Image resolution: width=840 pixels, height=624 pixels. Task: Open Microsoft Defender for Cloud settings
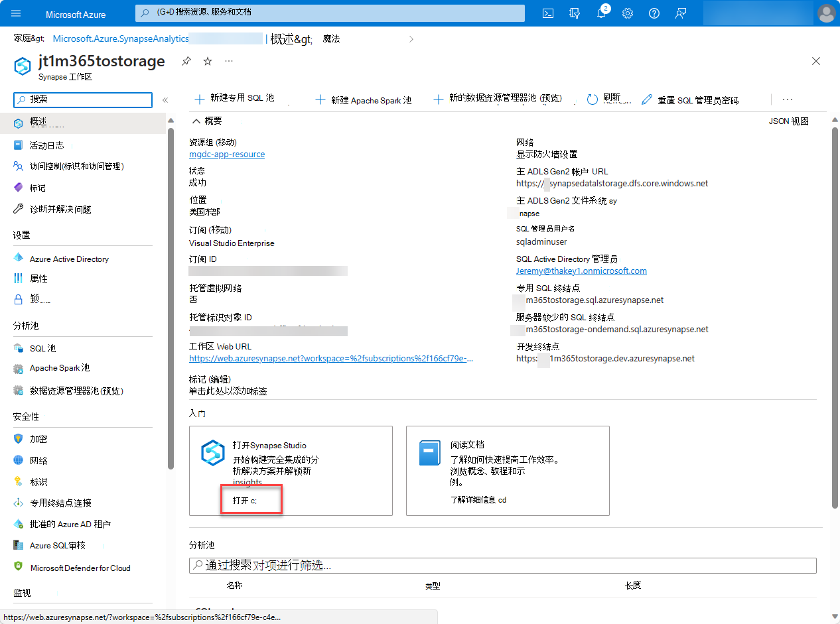click(81, 568)
